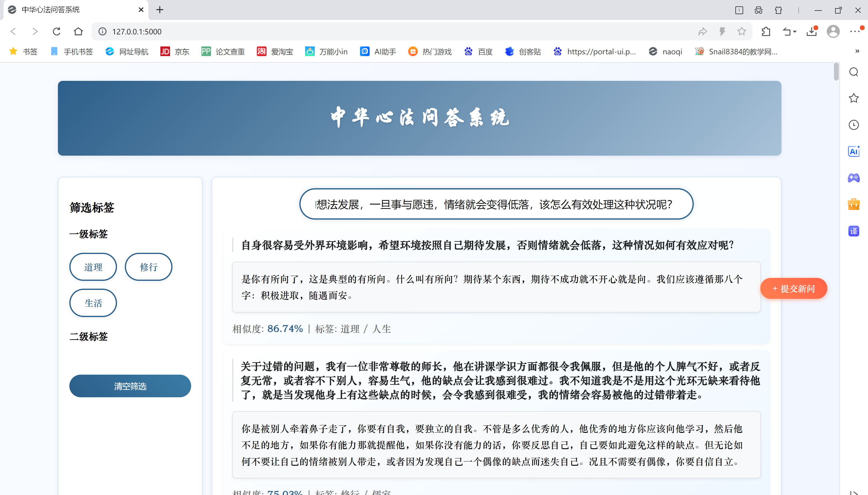The width and height of the screenshot is (868, 495).
Task: Click the answer mentioning 积极进取，随遇而安
Action: tap(496, 287)
